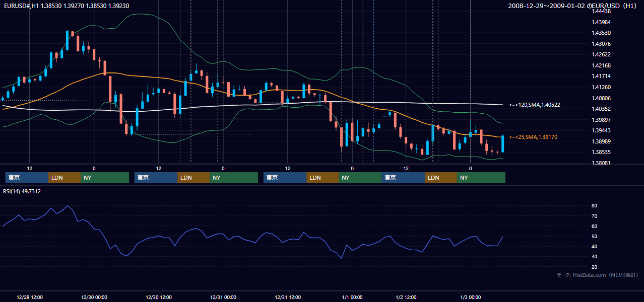Click the first LDN session block
This screenshot has height=302, width=644.
(65, 178)
